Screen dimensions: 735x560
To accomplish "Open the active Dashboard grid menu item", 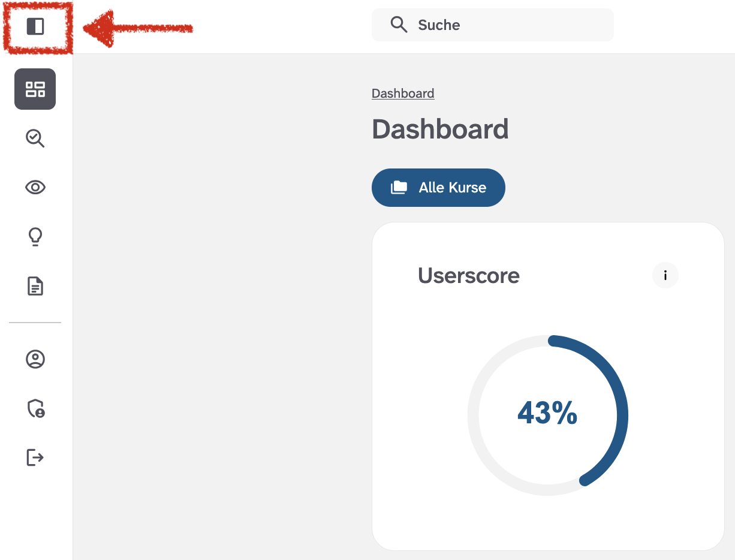I will [x=35, y=89].
